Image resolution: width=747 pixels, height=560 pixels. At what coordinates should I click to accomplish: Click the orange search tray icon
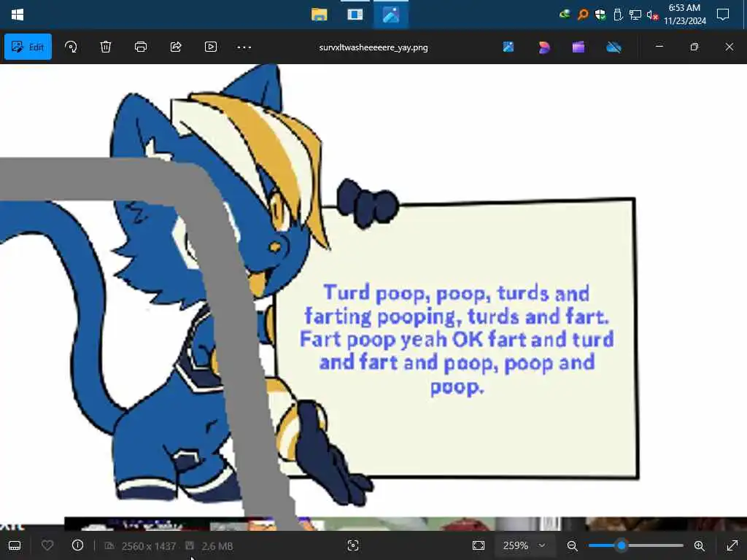click(583, 15)
